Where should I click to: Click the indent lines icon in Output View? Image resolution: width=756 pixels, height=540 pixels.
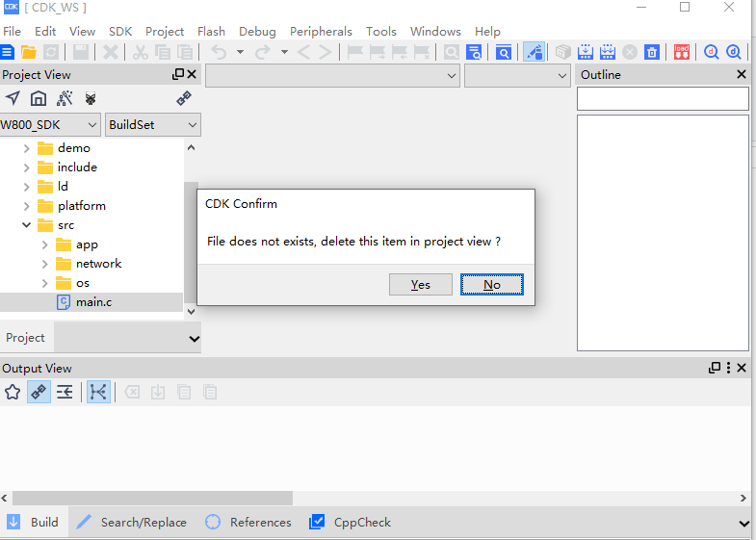(65, 392)
